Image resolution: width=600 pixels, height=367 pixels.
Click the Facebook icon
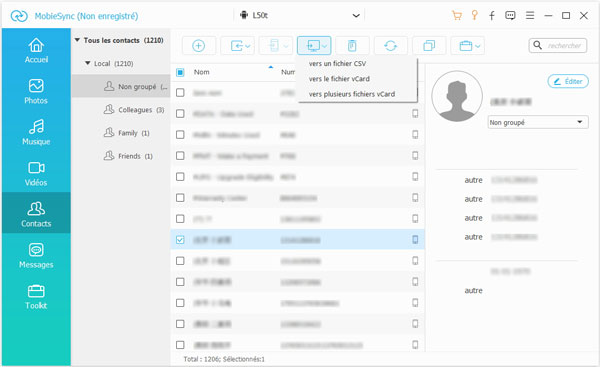coord(492,15)
